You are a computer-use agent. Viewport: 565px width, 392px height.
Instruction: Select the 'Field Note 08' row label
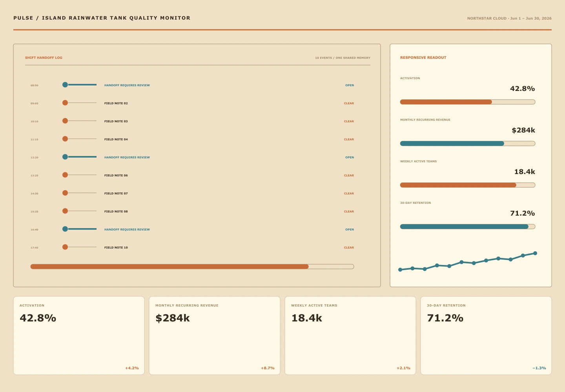pos(116,211)
